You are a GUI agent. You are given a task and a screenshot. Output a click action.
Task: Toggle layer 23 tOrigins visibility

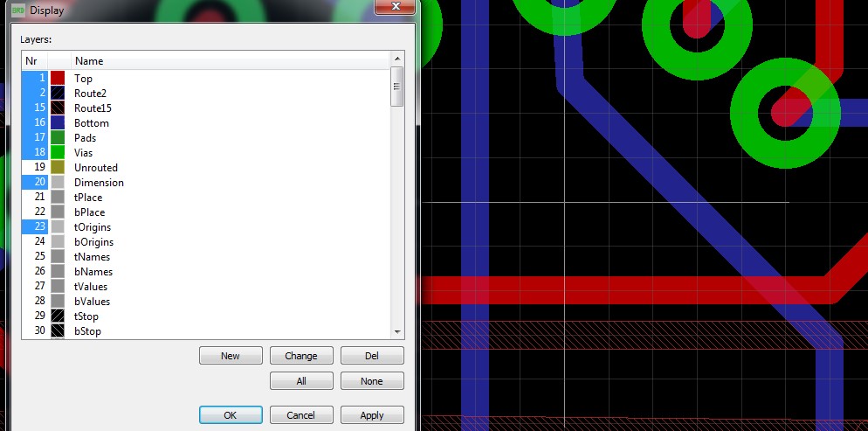tap(35, 227)
